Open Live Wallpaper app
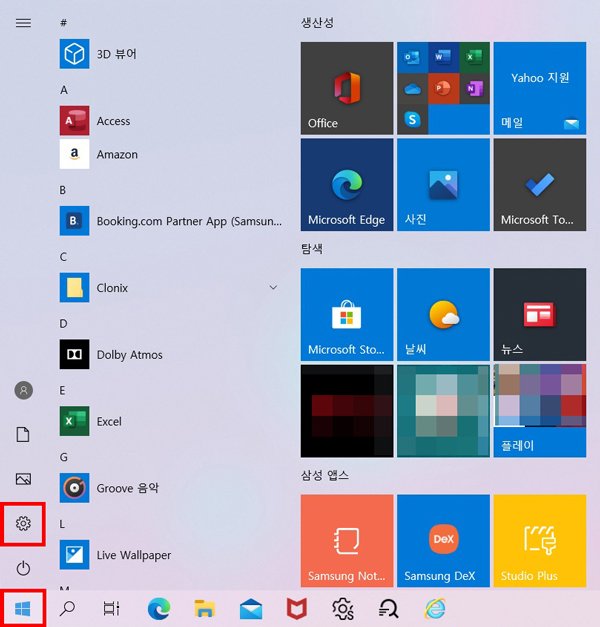This screenshot has width=600, height=627. 170,555
